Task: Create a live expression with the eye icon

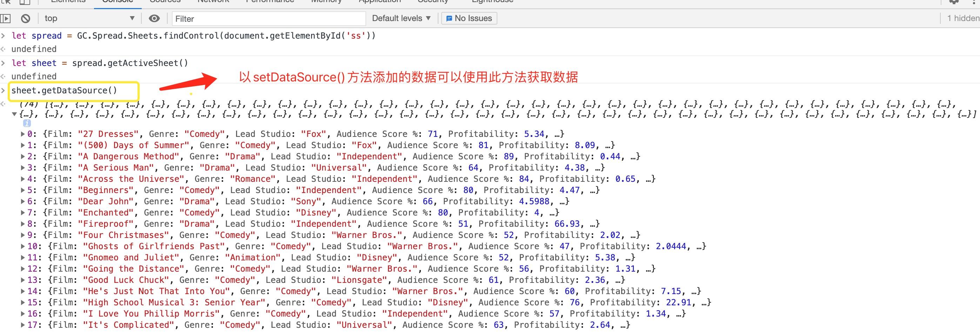Action: [154, 18]
